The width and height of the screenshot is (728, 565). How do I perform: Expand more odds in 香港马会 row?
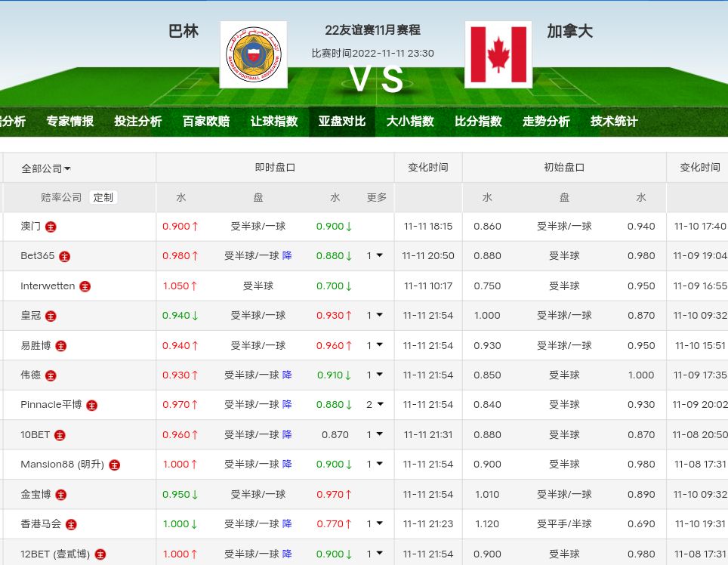(x=375, y=523)
